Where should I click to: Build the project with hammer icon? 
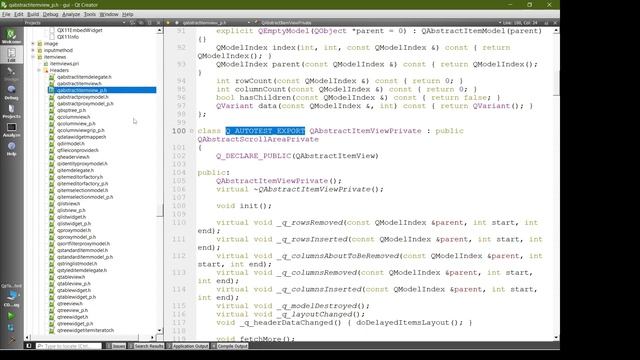tap(11, 339)
